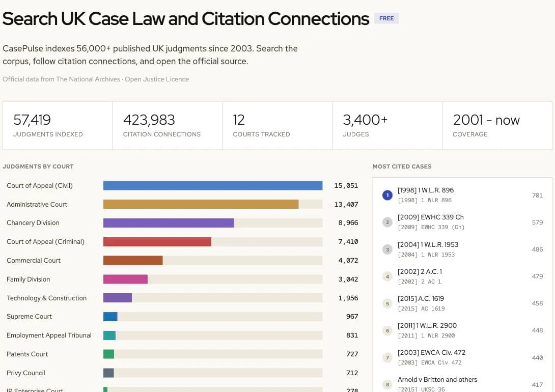Select the Chancery Division bar
The height and width of the screenshot is (392, 555).
(x=169, y=223)
